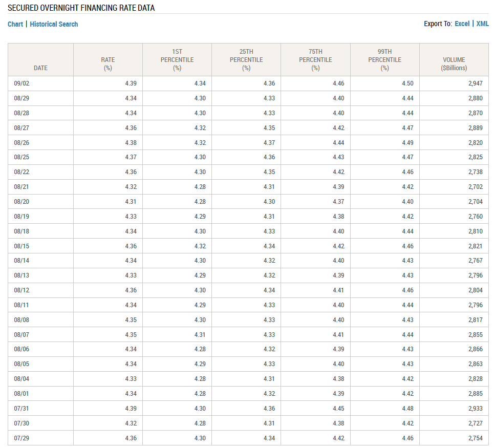Viewport: 494px width, 448px height.
Task: Click the 99TH PERCENTILE column header
Action: pos(384,60)
